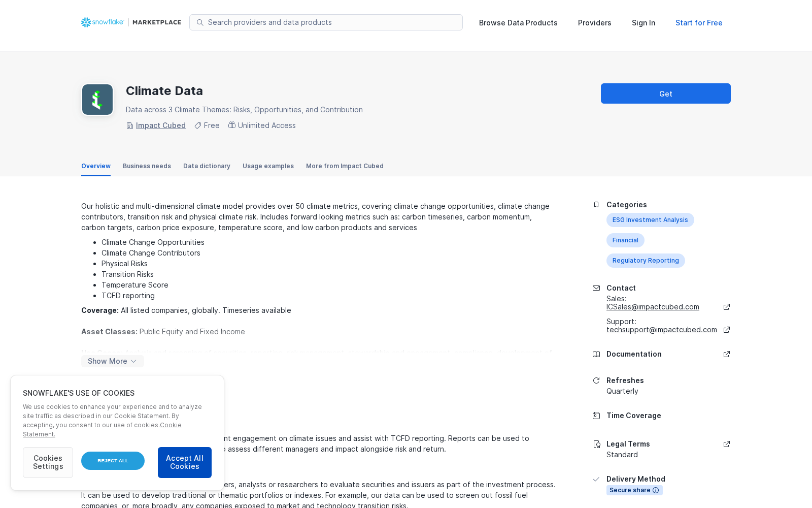Click the Free price tag icon
Image resolution: width=812 pixels, height=508 pixels.
tap(198, 125)
